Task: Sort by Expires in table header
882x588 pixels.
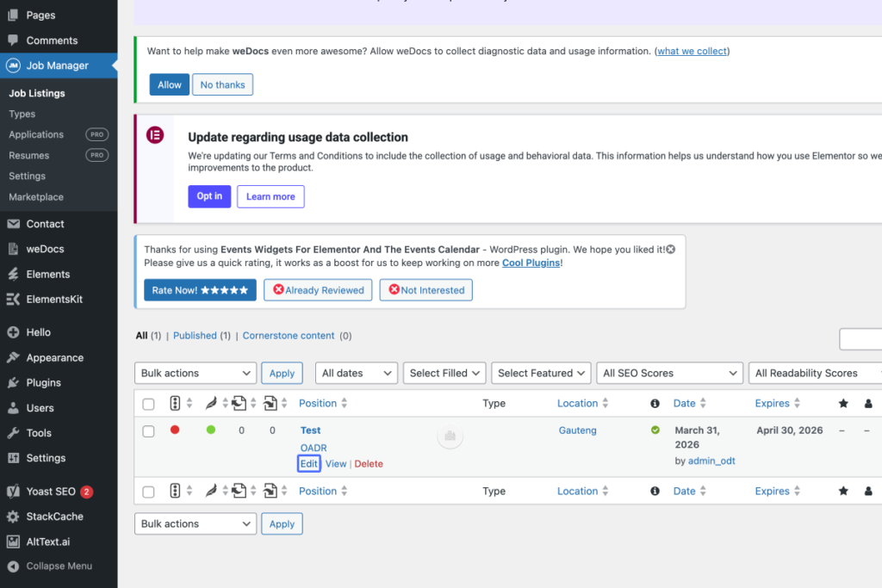Action: click(778, 403)
